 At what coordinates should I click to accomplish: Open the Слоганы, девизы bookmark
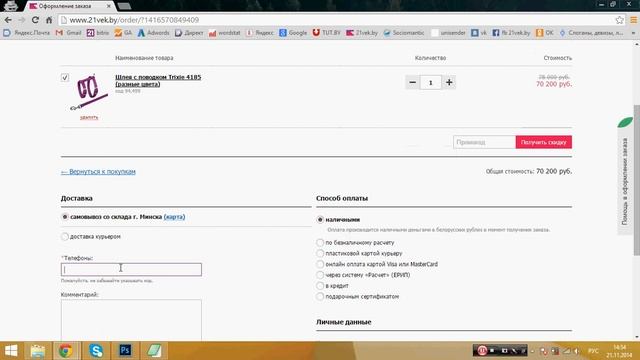(x=591, y=33)
